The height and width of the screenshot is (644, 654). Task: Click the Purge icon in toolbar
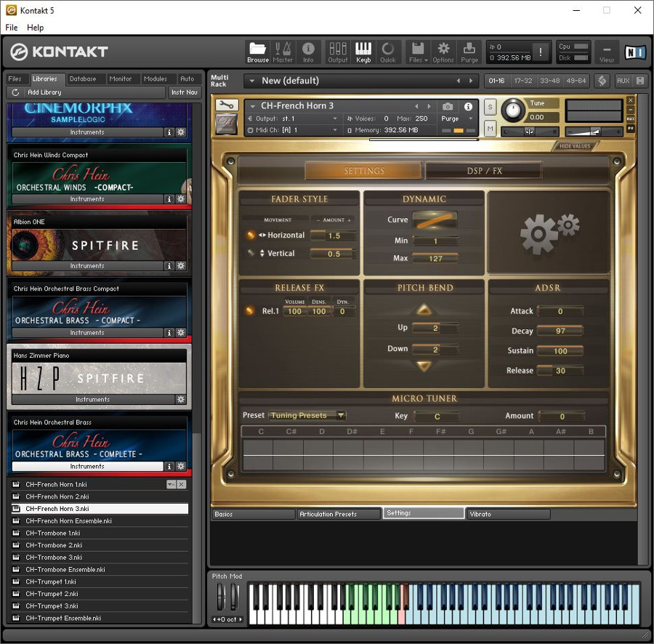[469, 52]
